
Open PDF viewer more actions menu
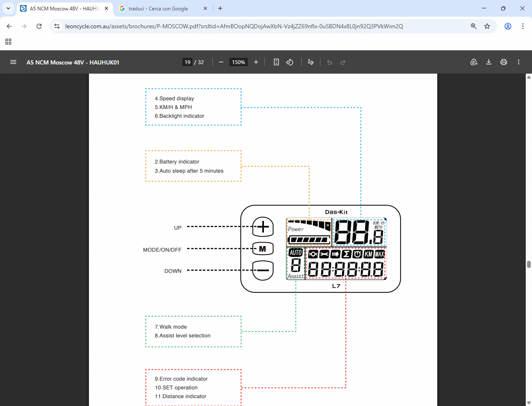[519, 62]
